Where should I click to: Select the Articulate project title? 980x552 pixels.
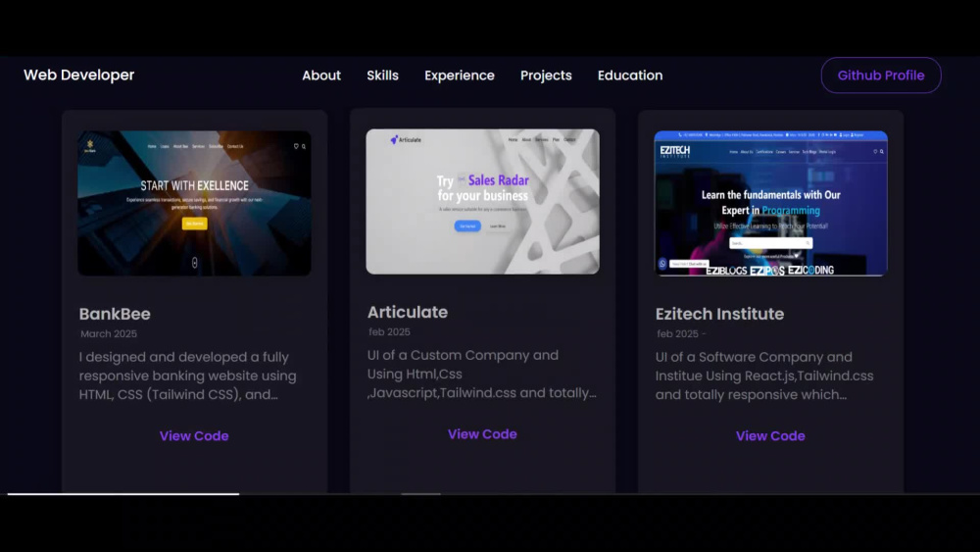[x=408, y=312]
